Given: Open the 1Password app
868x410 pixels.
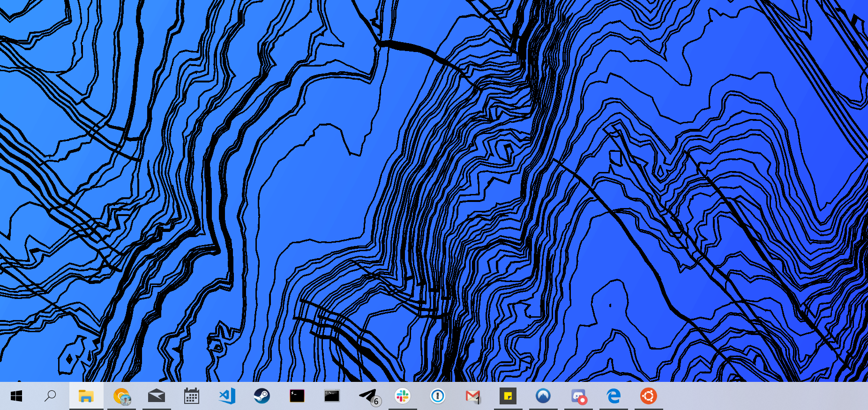Looking at the screenshot, I should click(438, 396).
